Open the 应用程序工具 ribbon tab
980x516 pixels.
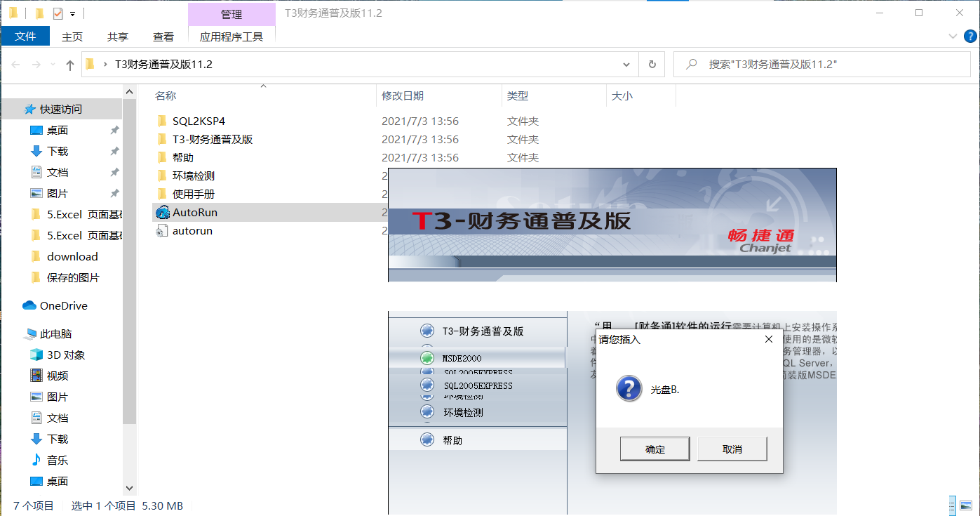(231, 37)
